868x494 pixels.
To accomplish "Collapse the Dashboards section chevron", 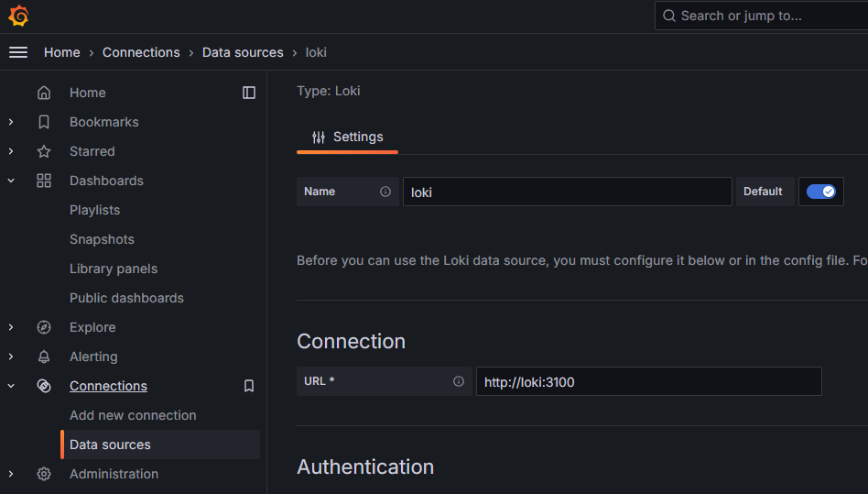I will click(11, 181).
